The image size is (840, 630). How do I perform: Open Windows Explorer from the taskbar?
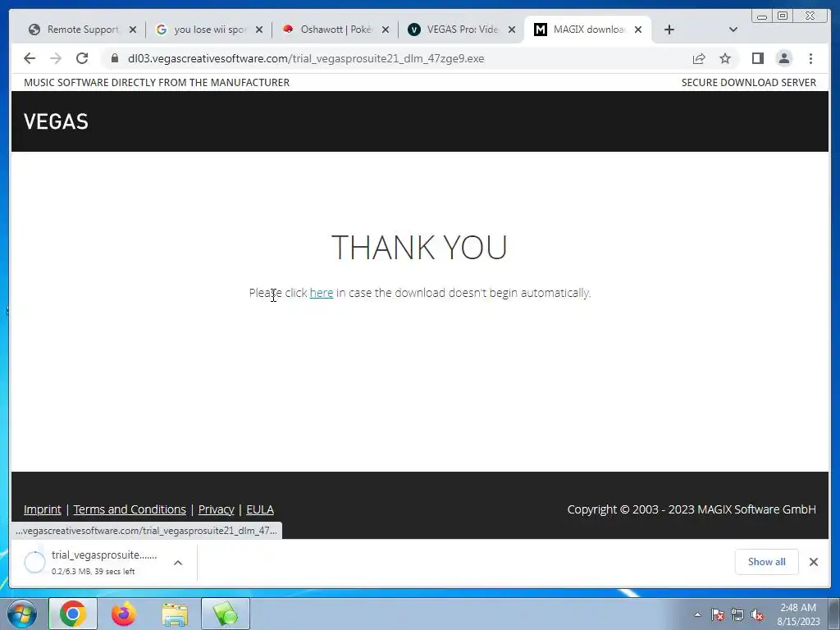click(x=175, y=614)
